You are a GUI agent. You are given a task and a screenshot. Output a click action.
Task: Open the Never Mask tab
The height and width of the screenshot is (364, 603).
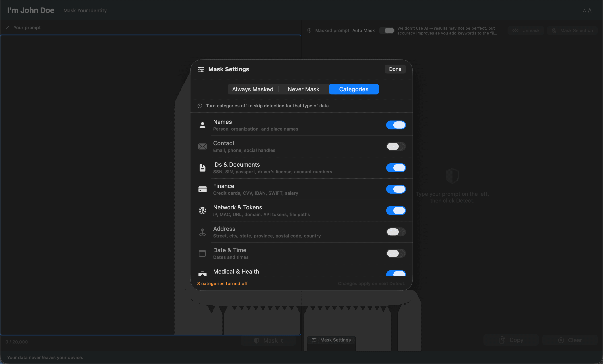click(x=304, y=89)
